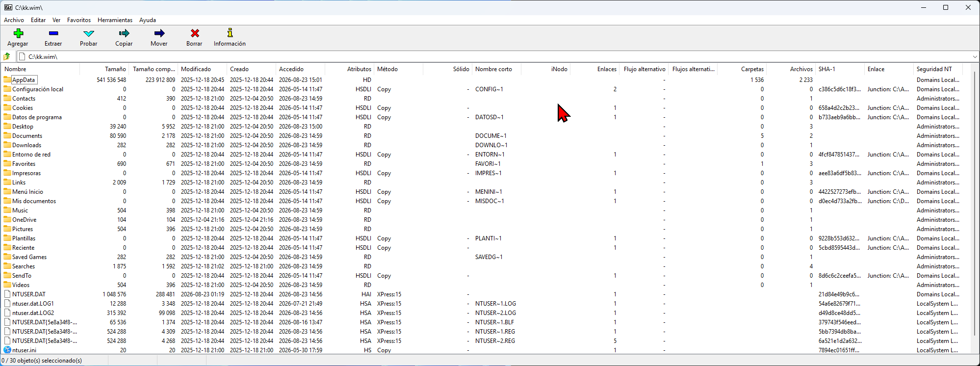
Task: Click the Documents folder icon
Action: coord(7,135)
